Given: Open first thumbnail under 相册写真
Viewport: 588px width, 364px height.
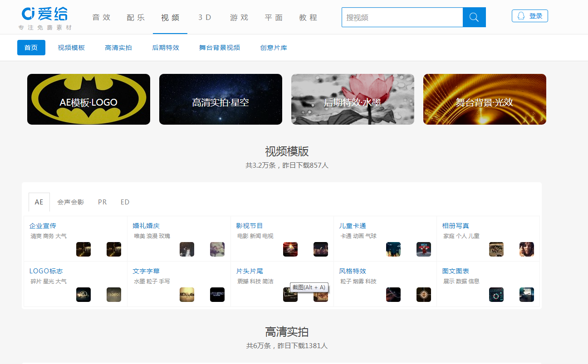Looking at the screenshot, I should (496, 249).
